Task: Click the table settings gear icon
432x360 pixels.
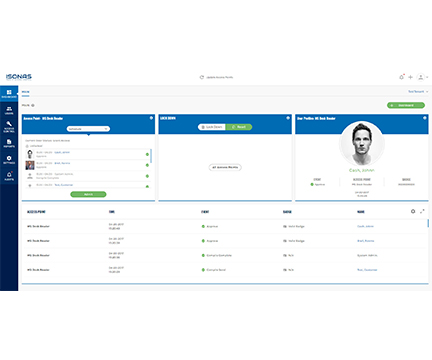Action: point(413,211)
